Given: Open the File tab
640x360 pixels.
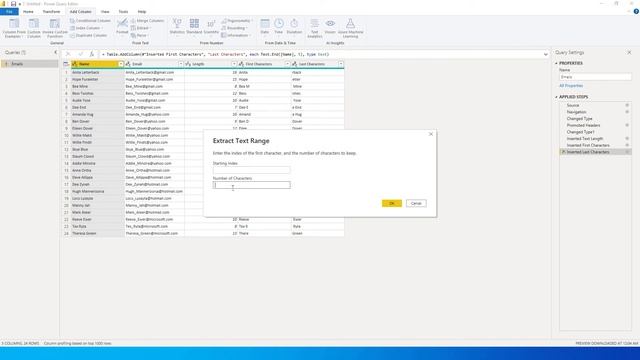Looking at the screenshot, I should tap(9, 12).
